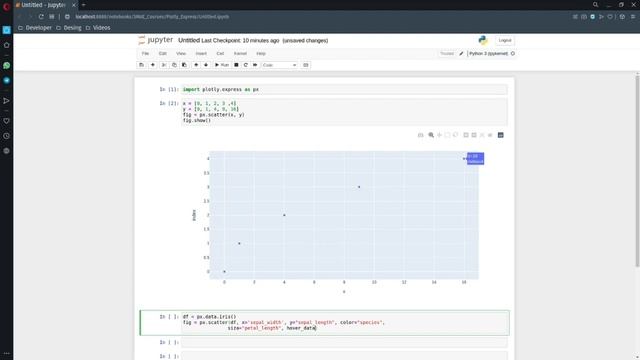Click the Zoom in icon in plot modebar

[466, 135]
